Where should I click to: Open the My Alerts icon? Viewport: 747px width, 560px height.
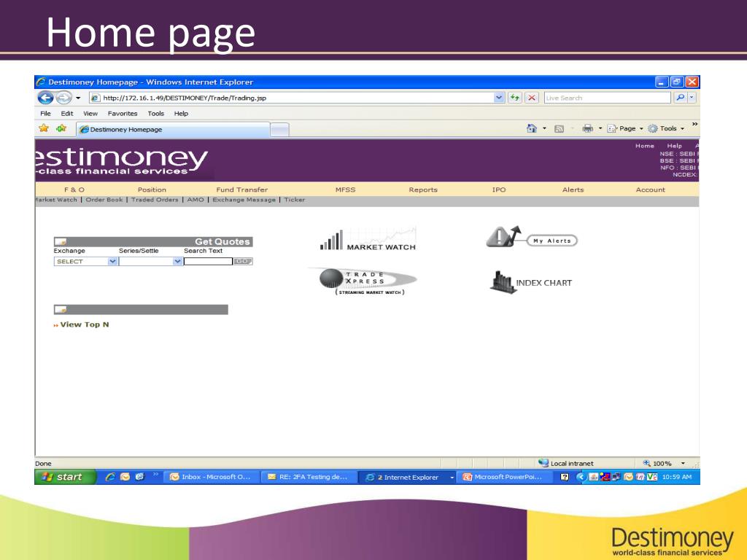coord(532,237)
